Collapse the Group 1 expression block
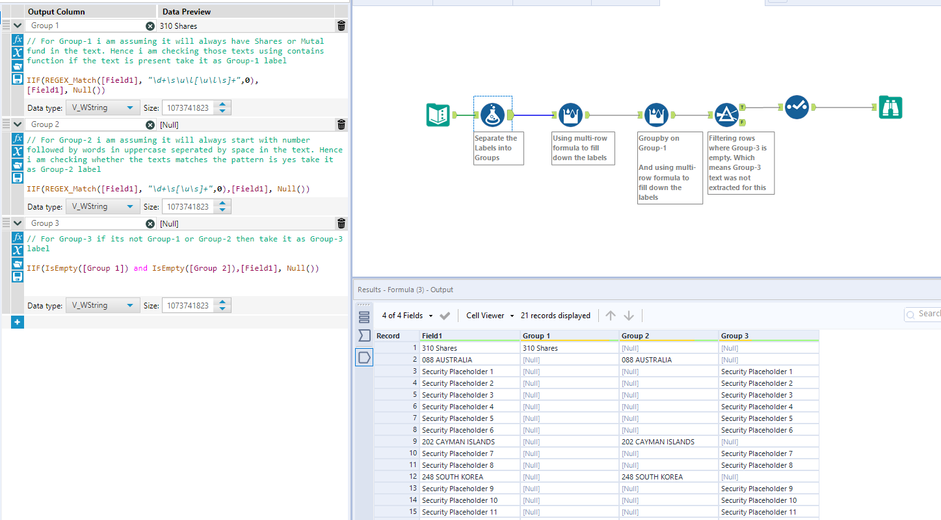Image resolution: width=941 pixels, height=520 pixels. 17,26
